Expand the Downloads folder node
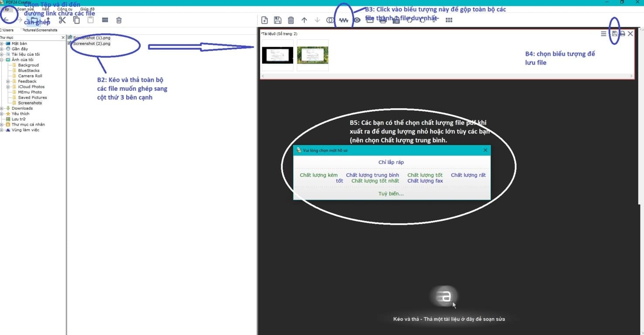The width and height of the screenshot is (644, 335). click(x=2, y=108)
